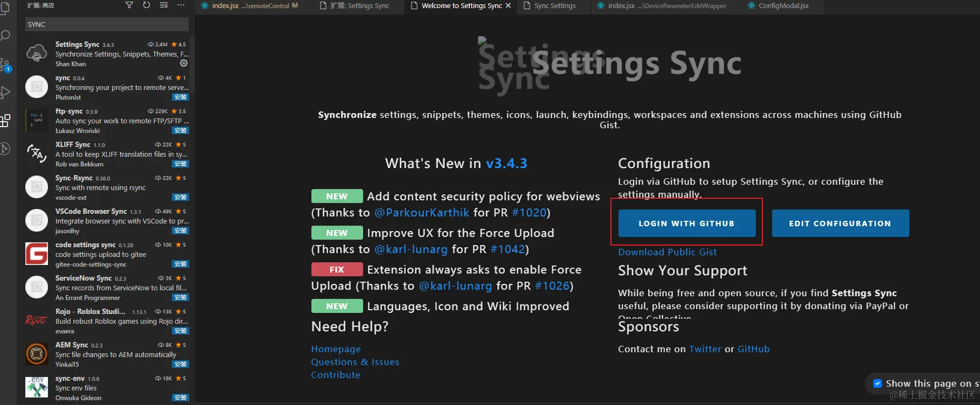Screen dimensions: 980x405
Task: Select VSCode Browser Sync placeholder icon
Action: [37, 220]
